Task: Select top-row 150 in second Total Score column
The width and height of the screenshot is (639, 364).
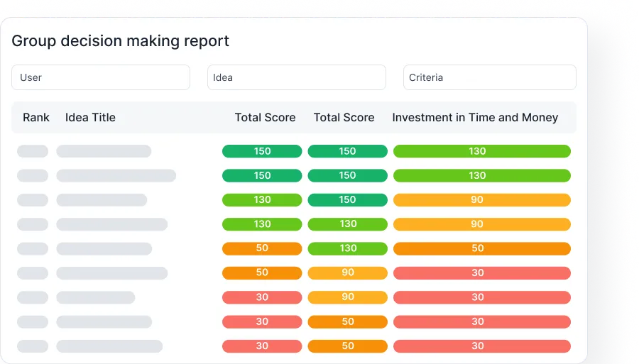Action: coord(347,151)
